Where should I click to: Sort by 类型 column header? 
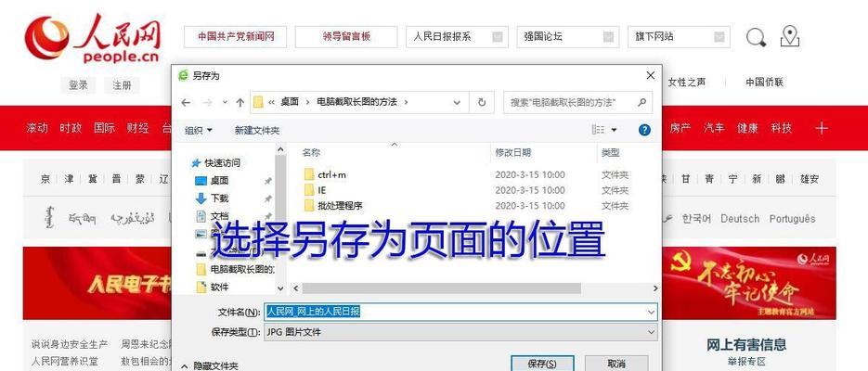click(611, 153)
